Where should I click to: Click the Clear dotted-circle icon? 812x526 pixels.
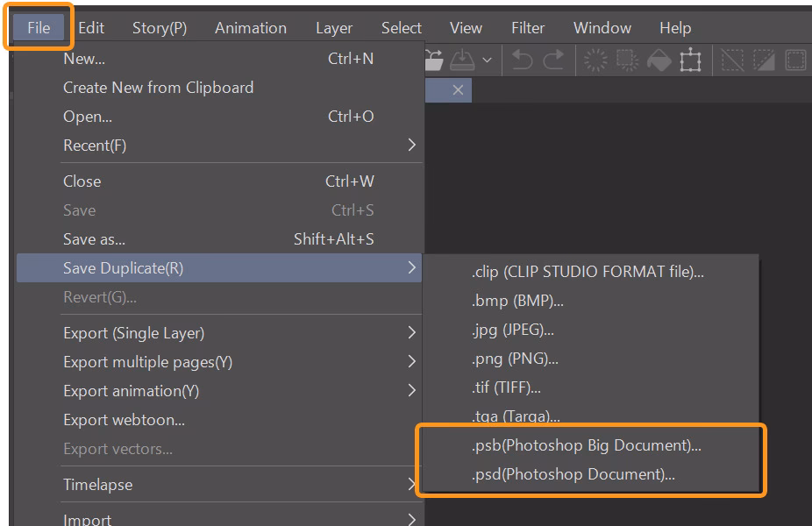(595, 60)
